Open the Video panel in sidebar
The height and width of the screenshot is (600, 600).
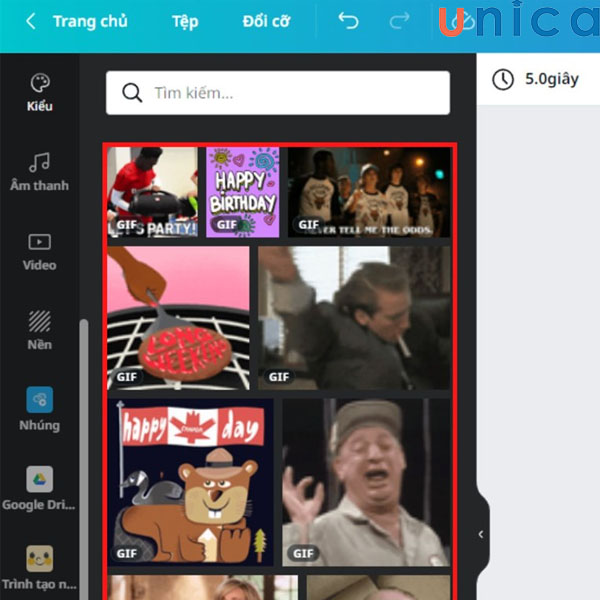40,252
